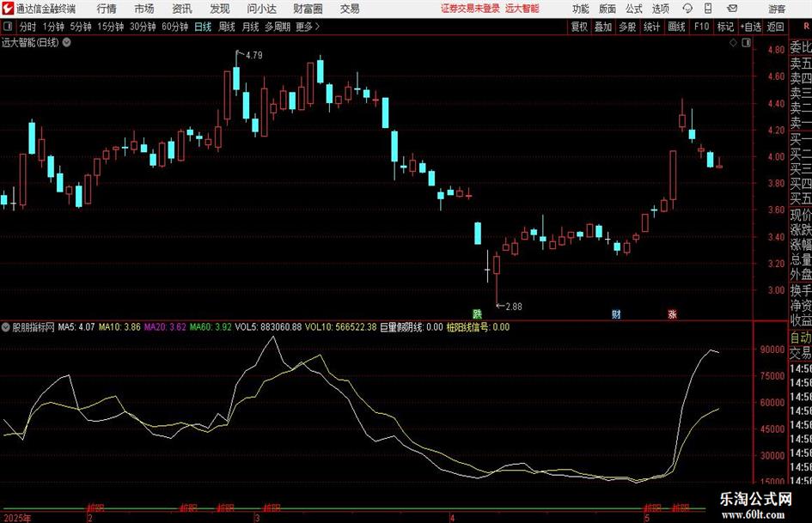812x523 pixels.
Task: Click MA60: 3.92 indicator value
Action: click(211, 327)
